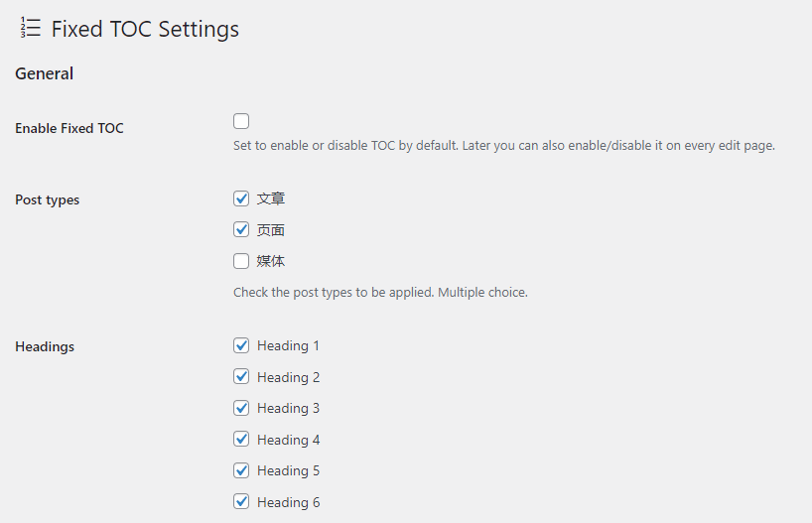Enable the Fixed TOC checkbox
This screenshot has height=523, width=812.
point(241,121)
